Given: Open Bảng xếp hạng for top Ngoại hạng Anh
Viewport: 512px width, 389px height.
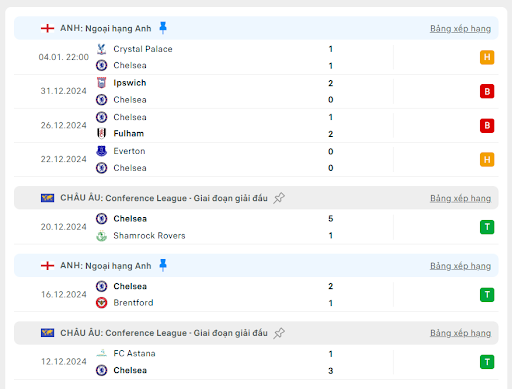Looking at the screenshot, I should (460, 29).
